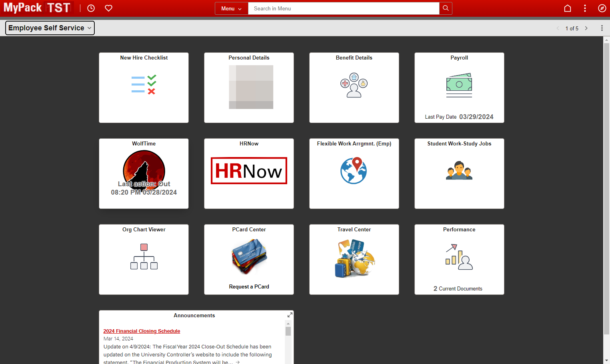Click read-more arrow in announcement
The width and height of the screenshot is (610, 364).
coord(238,362)
